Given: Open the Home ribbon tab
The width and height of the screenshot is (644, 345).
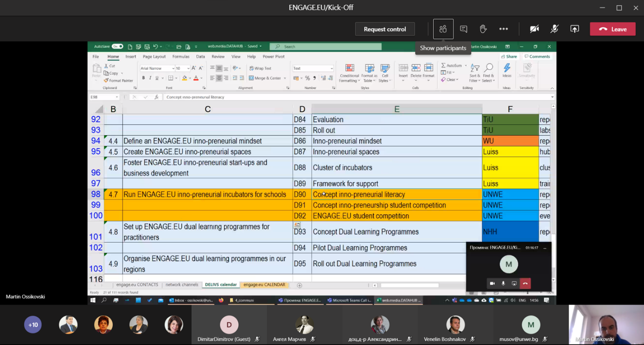Looking at the screenshot, I should 113,57.
